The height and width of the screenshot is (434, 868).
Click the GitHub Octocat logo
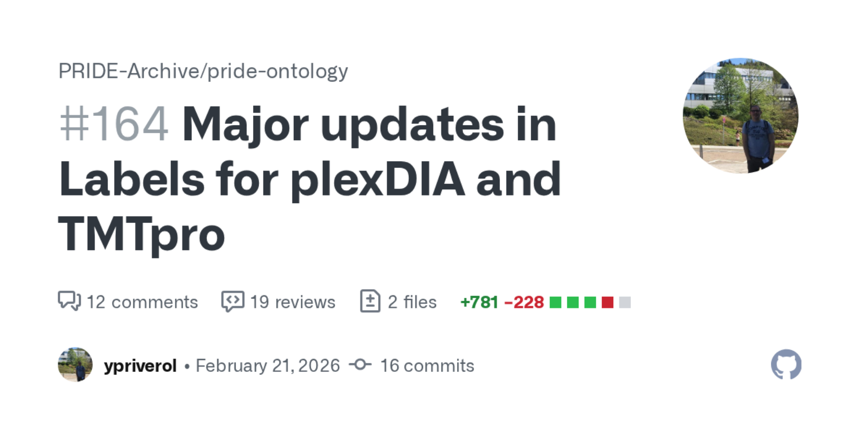[786, 365]
